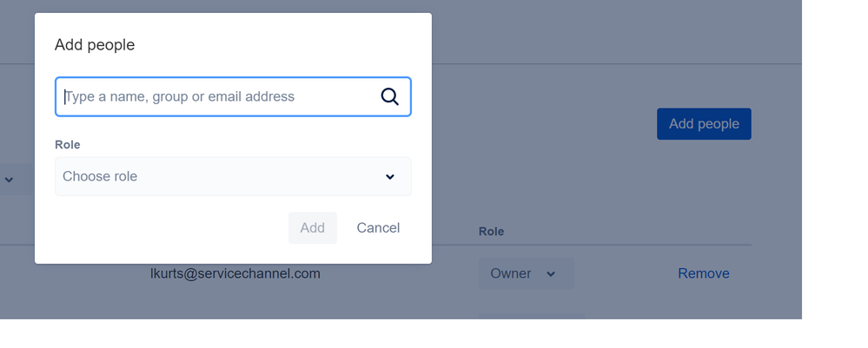Viewport: 868px width, 348px height.
Task: Click the greyed-out Add button
Action: point(312,228)
